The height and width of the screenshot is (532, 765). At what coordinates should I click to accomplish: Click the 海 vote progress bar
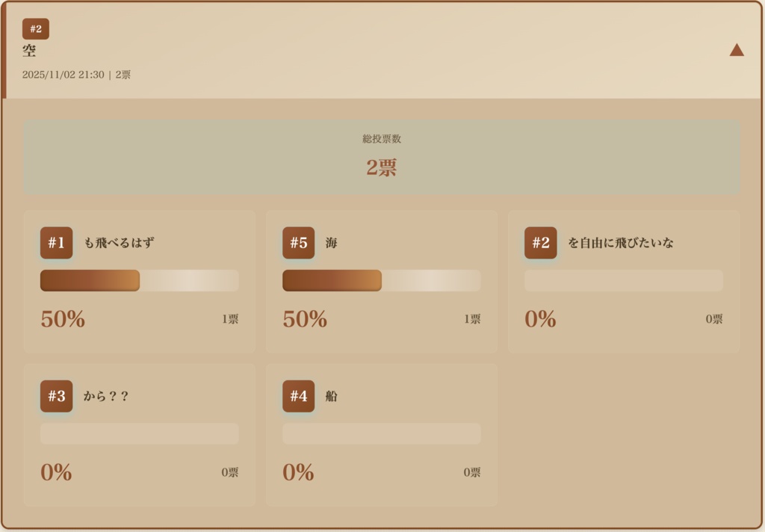(382, 281)
